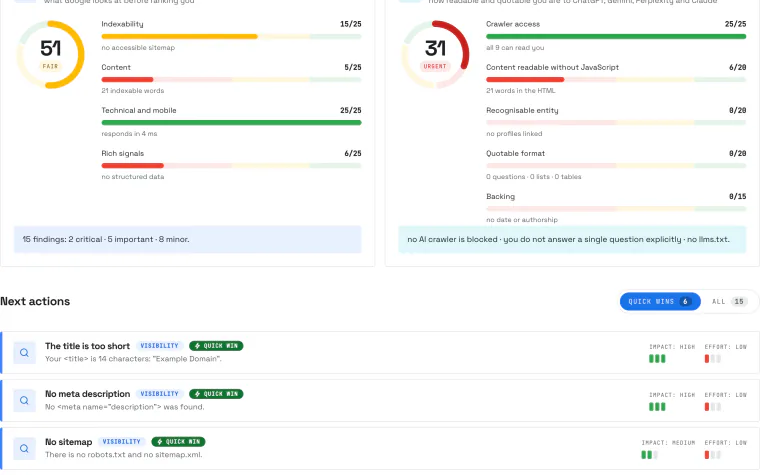This screenshot has width=760, height=475.
Task: Click Effort Low indicator on No sitemap
Action: pos(726,450)
